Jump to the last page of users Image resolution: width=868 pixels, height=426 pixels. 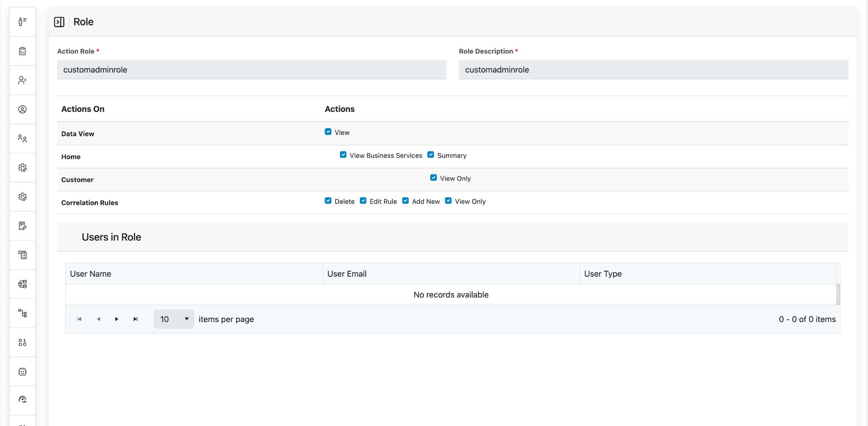point(136,319)
